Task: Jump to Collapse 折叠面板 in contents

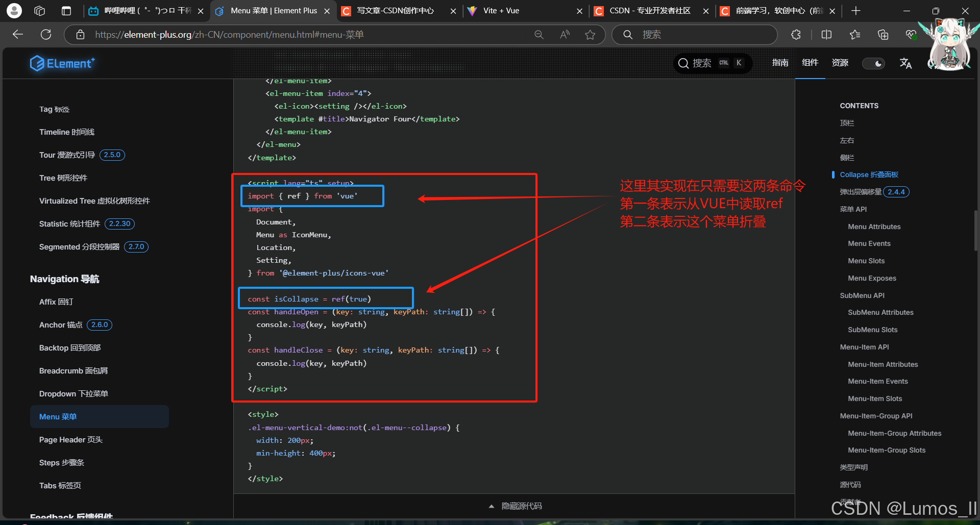Action: coord(869,174)
